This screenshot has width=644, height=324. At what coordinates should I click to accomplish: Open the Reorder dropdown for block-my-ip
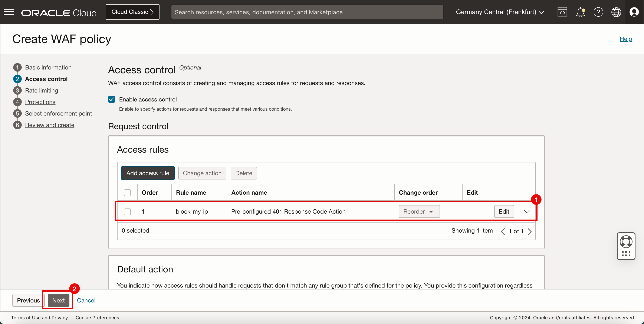pos(419,212)
